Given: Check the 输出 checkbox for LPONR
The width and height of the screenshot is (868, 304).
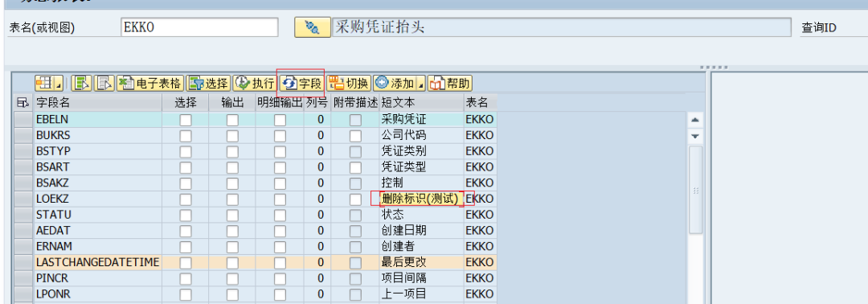Looking at the screenshot, I should [x=232, y=294].
